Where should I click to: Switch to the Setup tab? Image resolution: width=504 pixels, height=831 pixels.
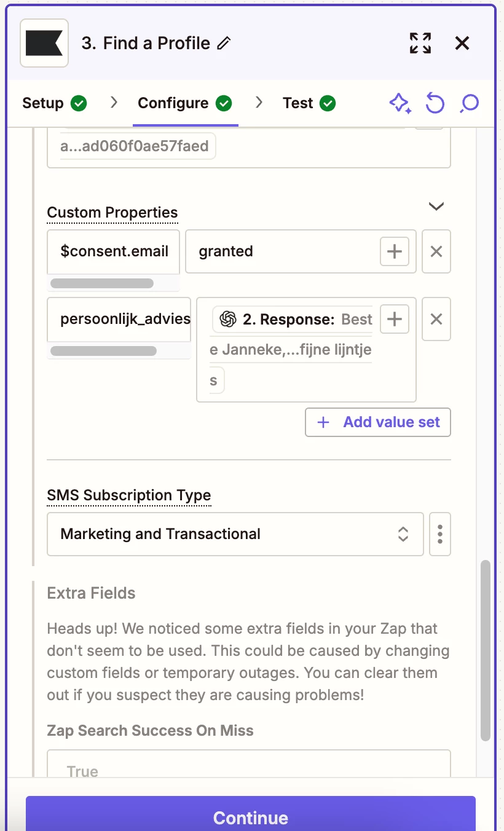[x=54, y=103]
